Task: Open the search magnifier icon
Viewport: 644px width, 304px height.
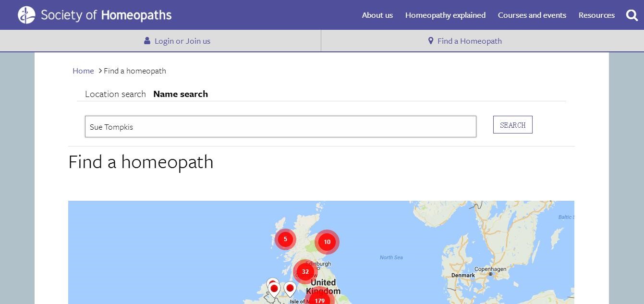Action: coord(632,15)
